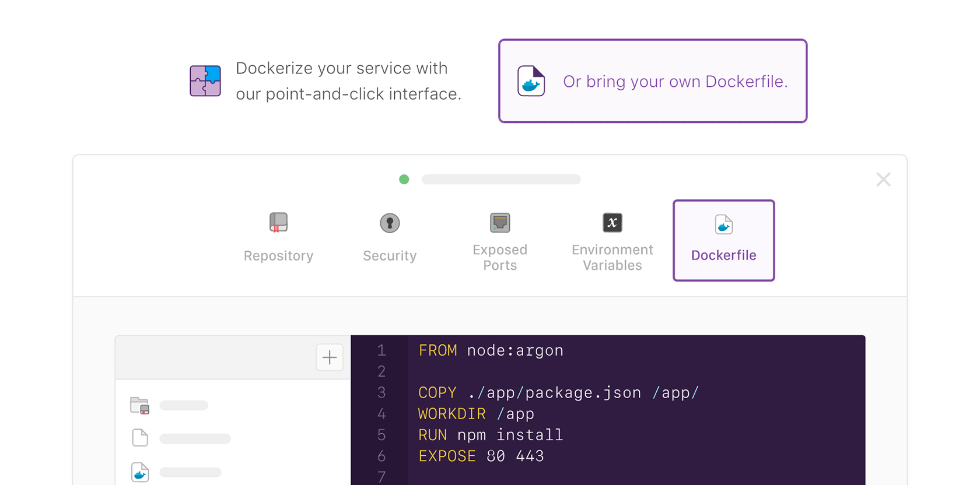Click the puzzle piece point-and-click icon

click(205, 81)
